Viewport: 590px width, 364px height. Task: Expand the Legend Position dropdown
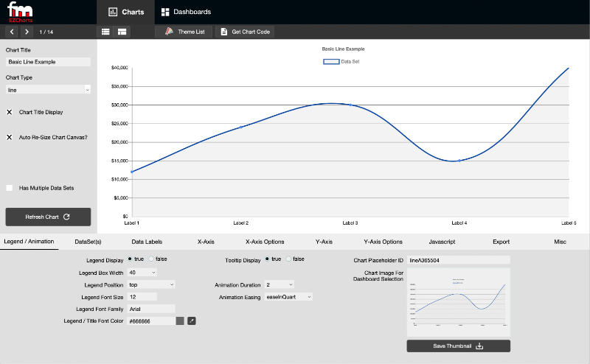tap(151, 284)
